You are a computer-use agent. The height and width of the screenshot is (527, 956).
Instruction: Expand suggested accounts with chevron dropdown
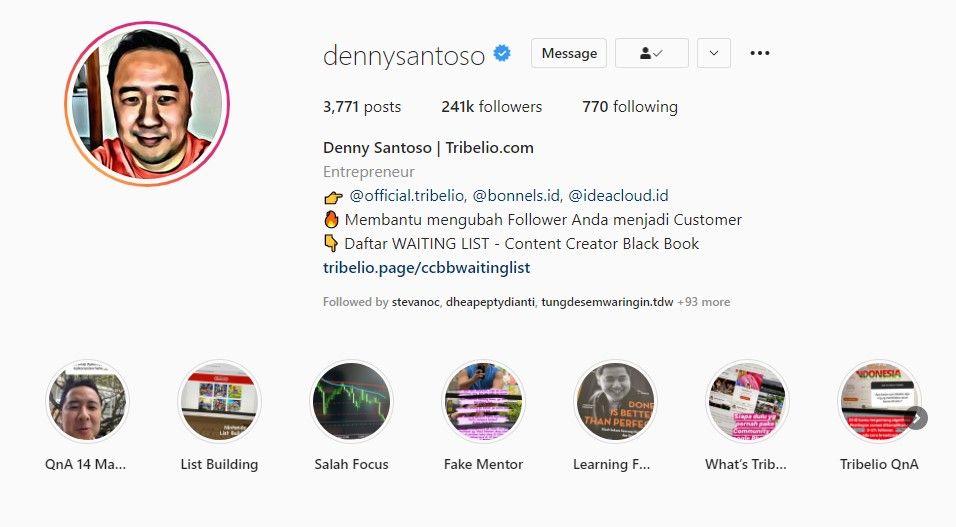(x=714, y=53)
